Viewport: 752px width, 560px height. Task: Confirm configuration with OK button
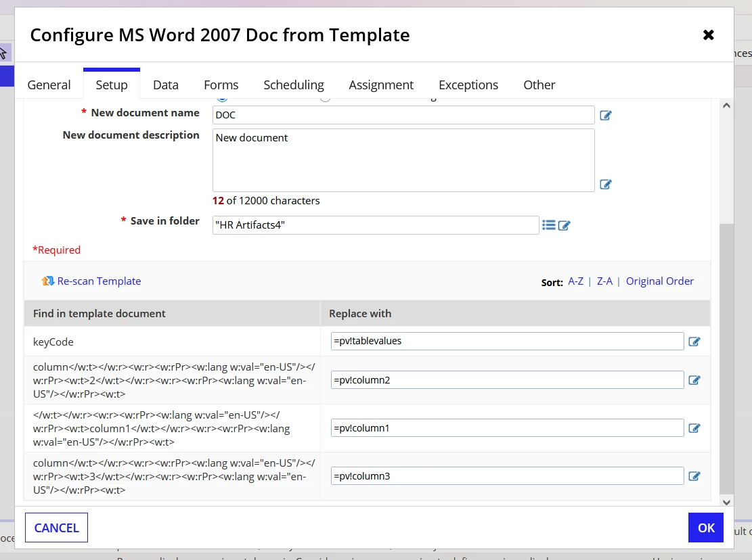point(705,528)
